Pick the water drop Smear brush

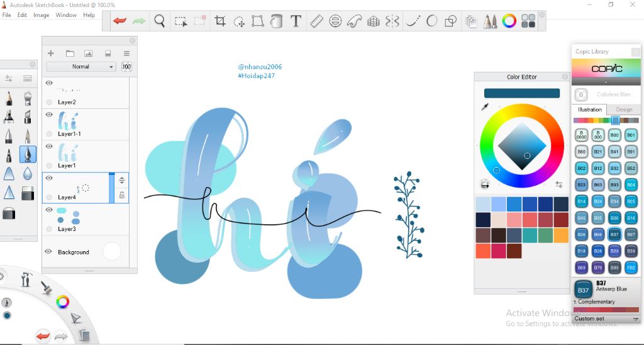click(x=28, y=174)
